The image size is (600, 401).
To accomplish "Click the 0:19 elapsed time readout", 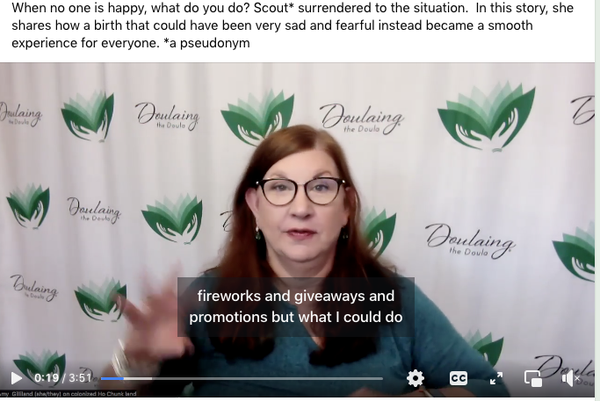I will pos(46,378).
